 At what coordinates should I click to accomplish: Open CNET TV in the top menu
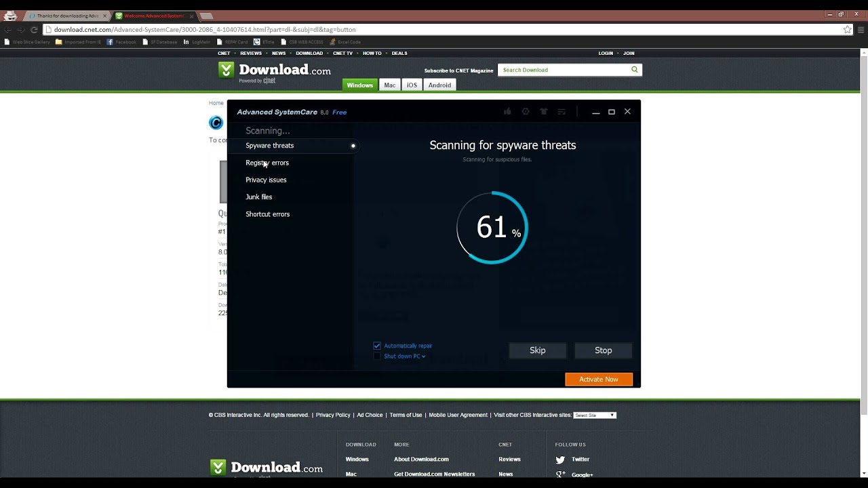coord(342,53)
